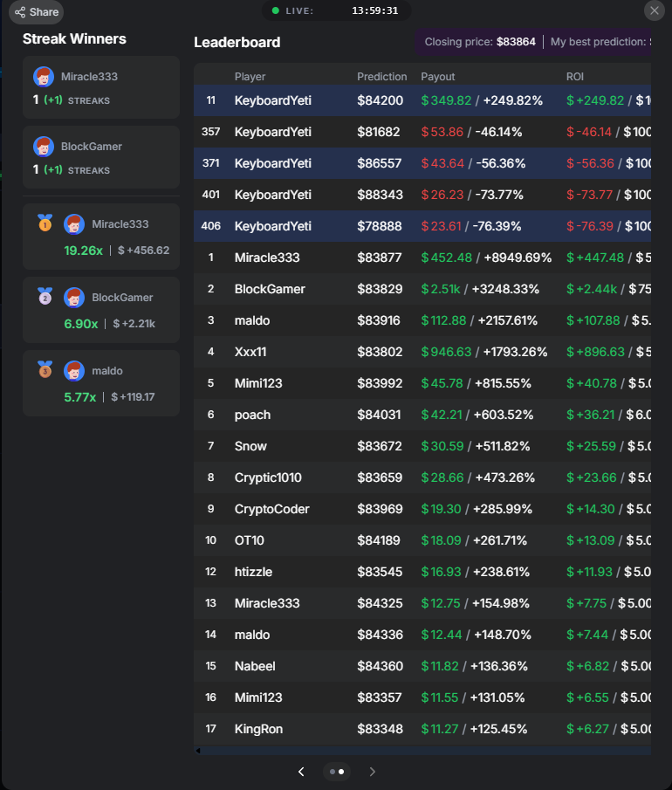Click the green LIVE indicator dot
Screen dimensions: 672x790
tap(276, 12)
